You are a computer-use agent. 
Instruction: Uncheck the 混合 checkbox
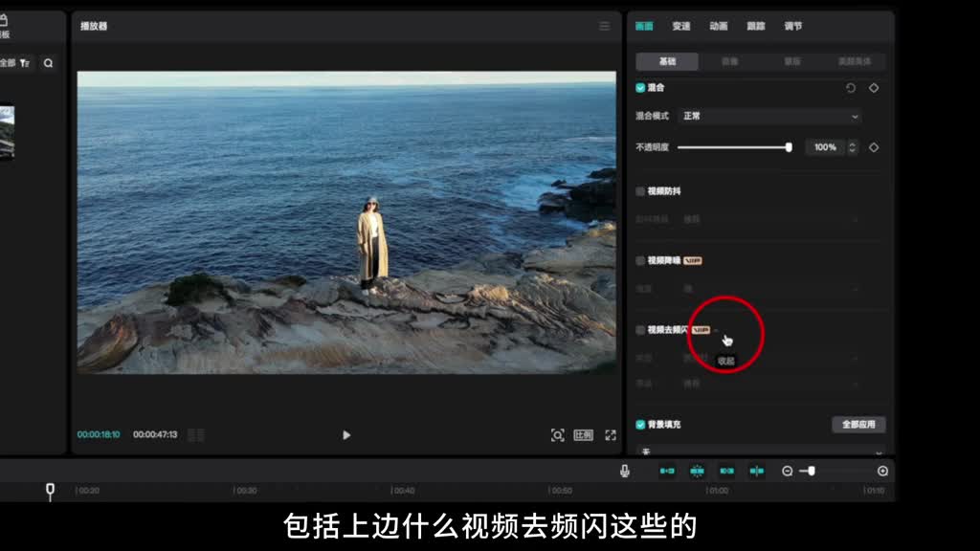(641, 88)
